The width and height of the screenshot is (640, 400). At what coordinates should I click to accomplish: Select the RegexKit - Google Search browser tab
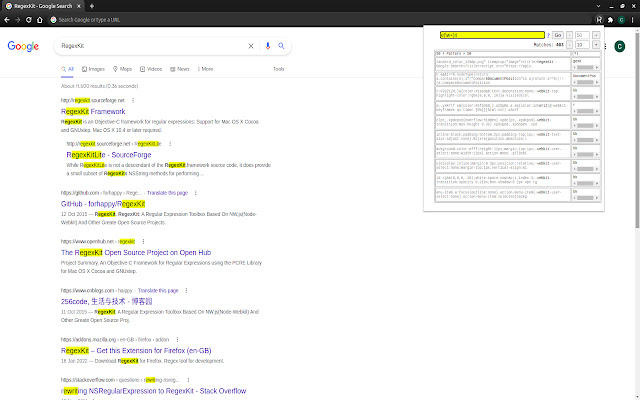[x=42, y=6]
